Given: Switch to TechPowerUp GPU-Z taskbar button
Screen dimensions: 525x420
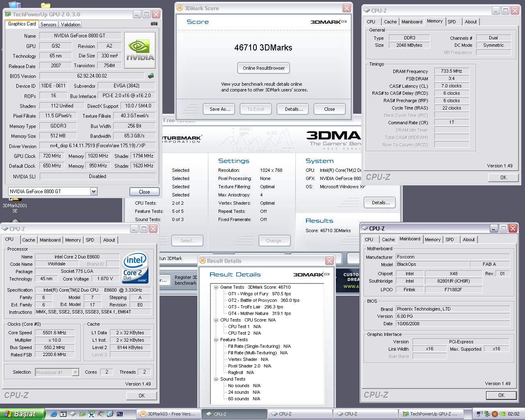Looking at the screenshot, I should click(x=431, y=414).
